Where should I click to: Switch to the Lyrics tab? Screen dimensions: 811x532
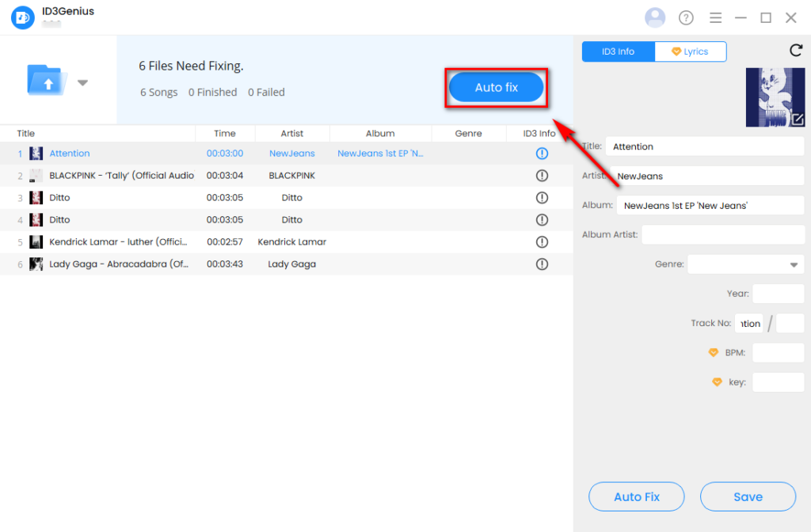[691, 51]
